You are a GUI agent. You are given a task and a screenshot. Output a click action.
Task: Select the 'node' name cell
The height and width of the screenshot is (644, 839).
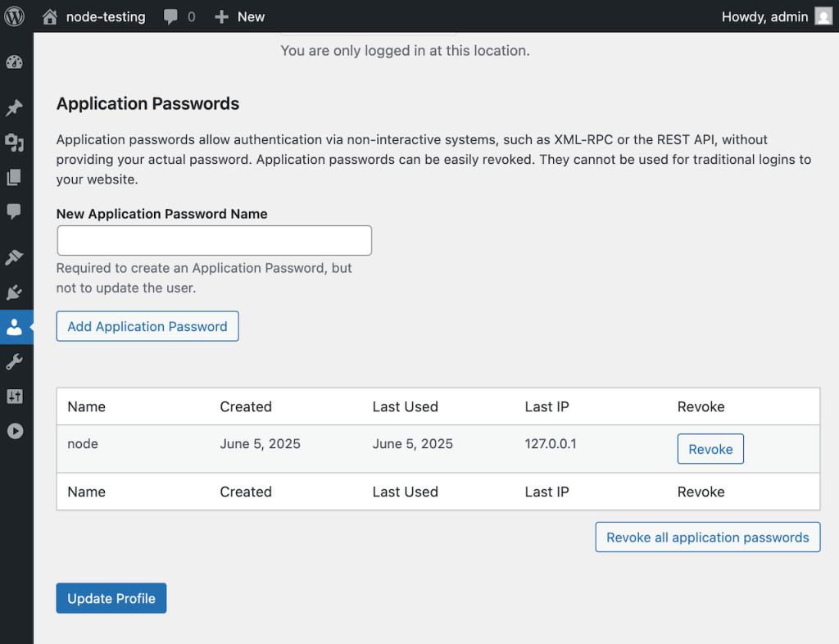[83, 444]
